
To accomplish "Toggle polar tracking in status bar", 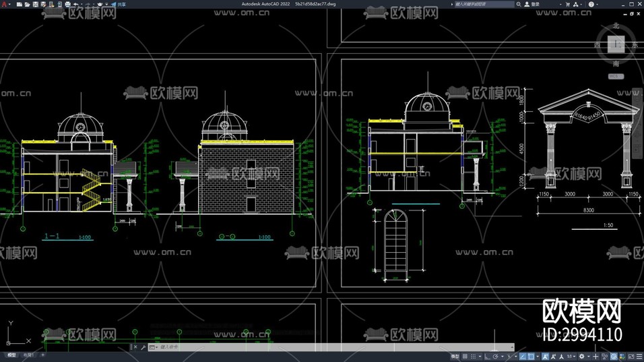I will tap(496, 357).
